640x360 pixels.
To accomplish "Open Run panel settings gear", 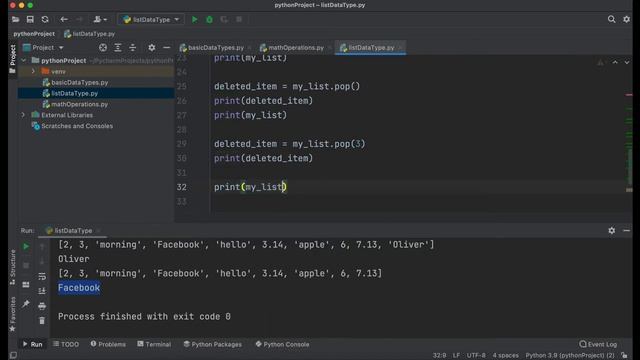I will click(x=611, y=231).
